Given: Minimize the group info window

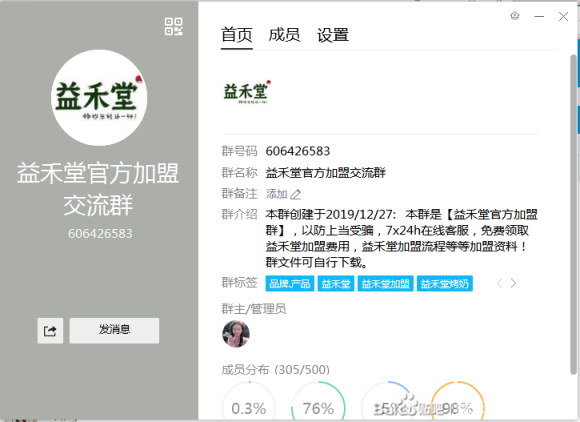Looking at the screenshot, I should click(539, 16).
